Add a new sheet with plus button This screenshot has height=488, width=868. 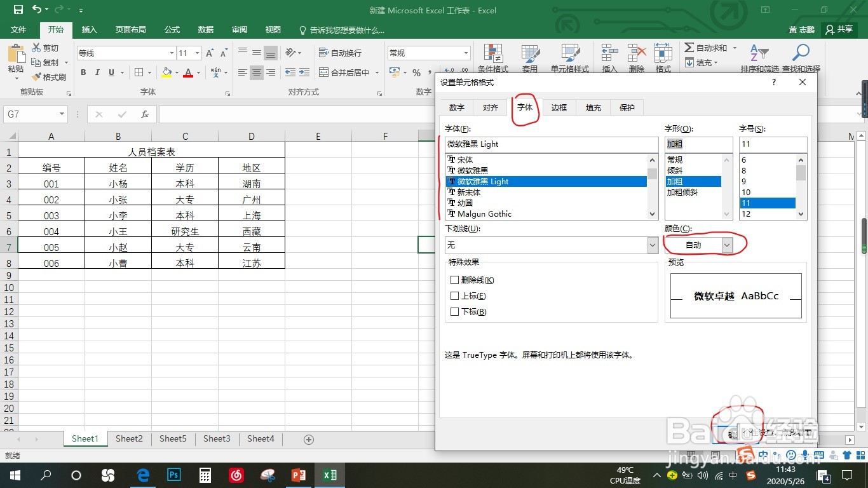coord(309,439)
